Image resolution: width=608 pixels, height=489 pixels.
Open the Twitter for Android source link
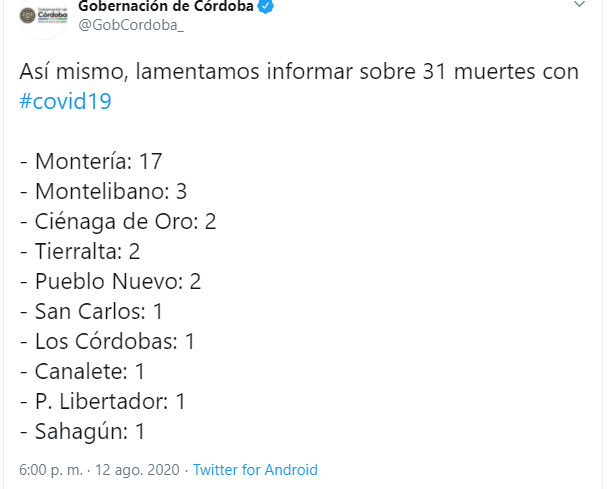pos(255,469)
